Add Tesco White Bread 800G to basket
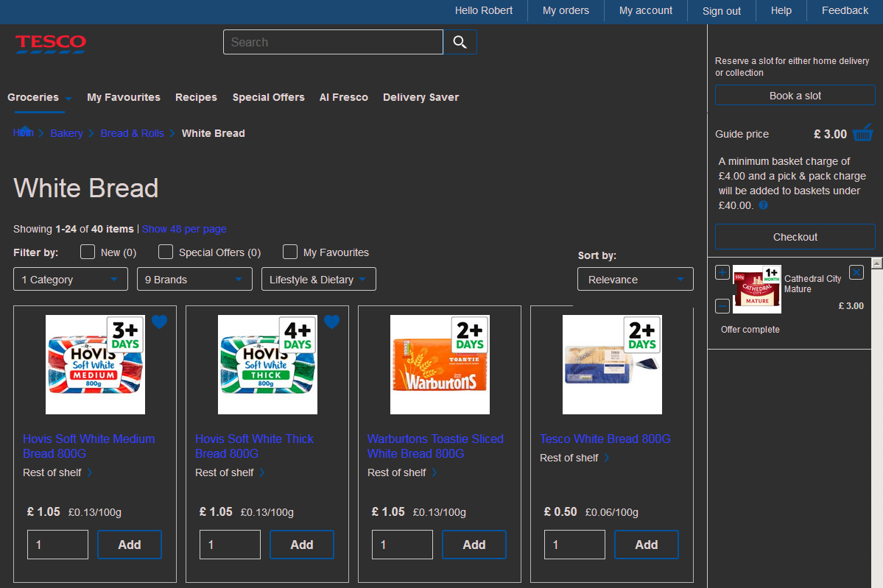Viewport: 883px width, 588px height. click(x=647, y=545)
